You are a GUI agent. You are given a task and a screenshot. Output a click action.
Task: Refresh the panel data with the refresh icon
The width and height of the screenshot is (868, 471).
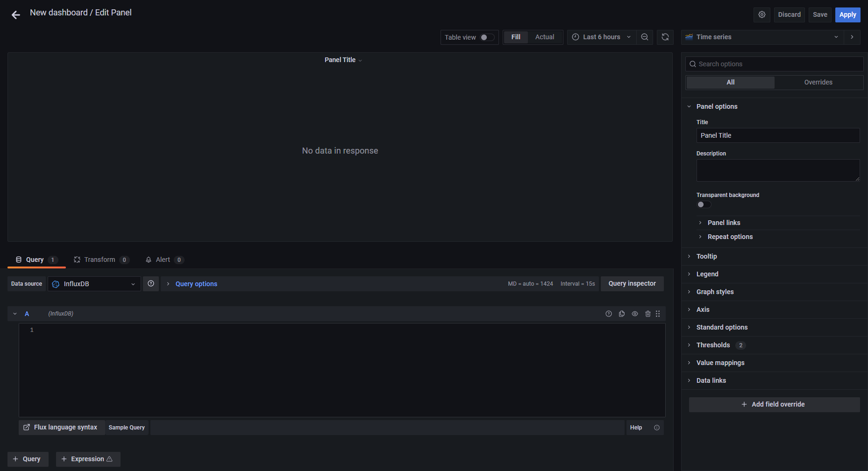[665, 37]
